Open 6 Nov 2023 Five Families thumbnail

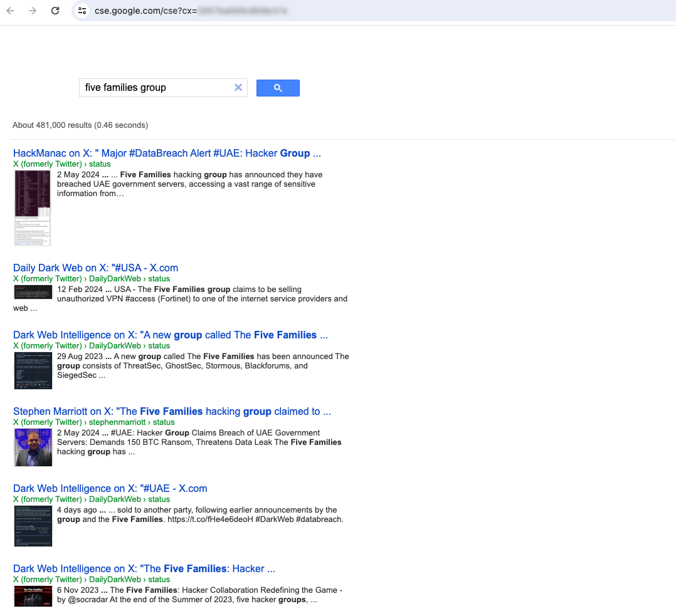pos(33,596)
